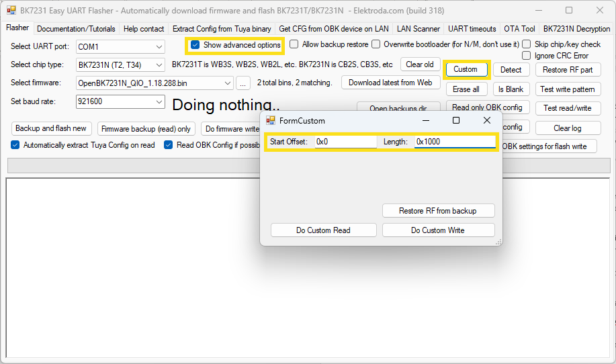Click Firmware backup (read) only button
Viewport: 616px width, 364px height.
146,129
